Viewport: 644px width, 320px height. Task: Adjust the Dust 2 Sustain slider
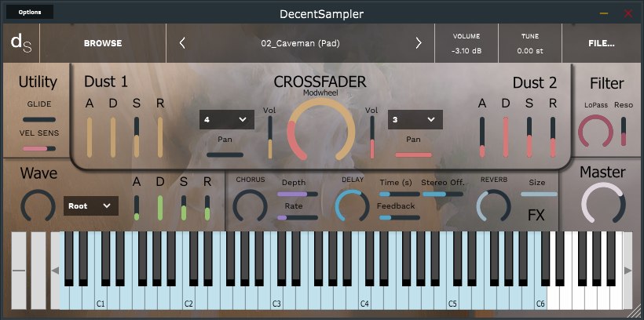(x=529, y=137)
